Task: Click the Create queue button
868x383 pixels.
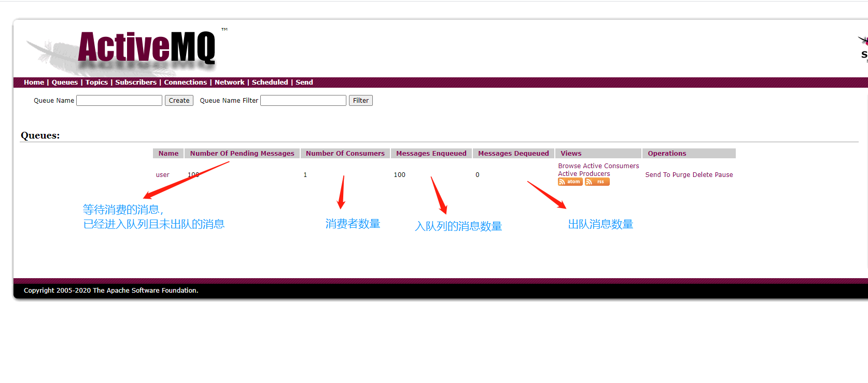Action: click(179, 101)
